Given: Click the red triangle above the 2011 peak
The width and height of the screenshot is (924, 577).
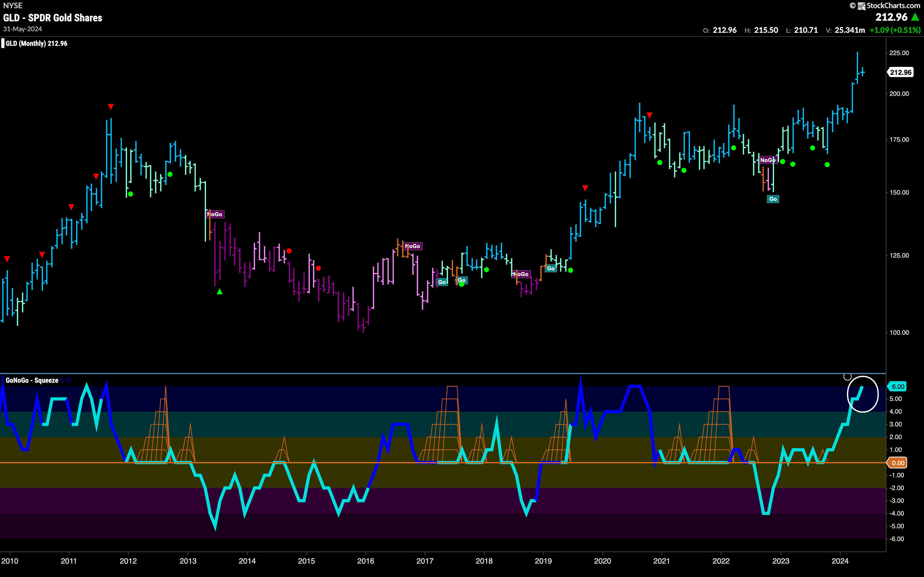Looking at the screenshot, I should pyautogui.click(x=110, y=107).
